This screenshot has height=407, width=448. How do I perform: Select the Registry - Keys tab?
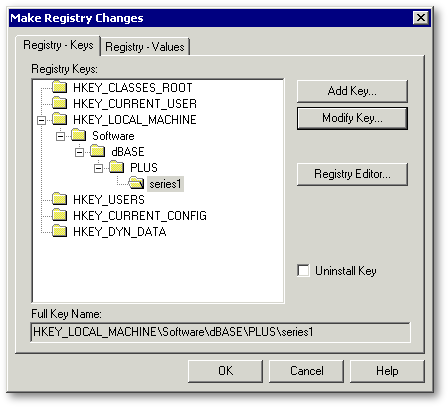[58, 45]
